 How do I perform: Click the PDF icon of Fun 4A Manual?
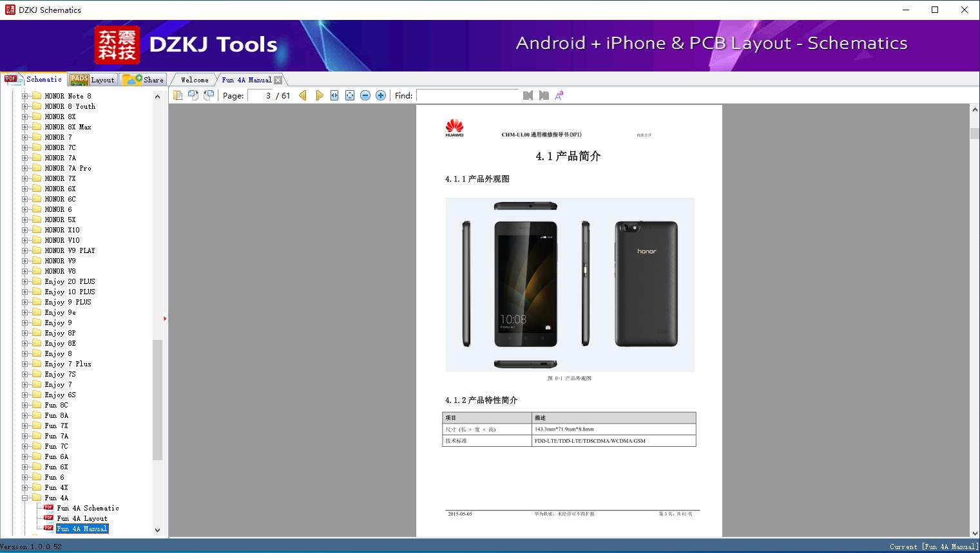click(48, 529)
